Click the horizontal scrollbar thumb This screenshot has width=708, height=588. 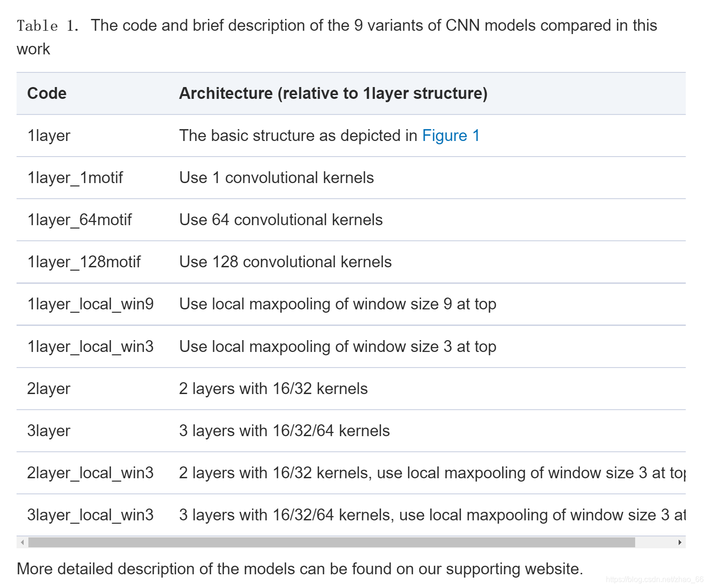[x=331, y=542]
